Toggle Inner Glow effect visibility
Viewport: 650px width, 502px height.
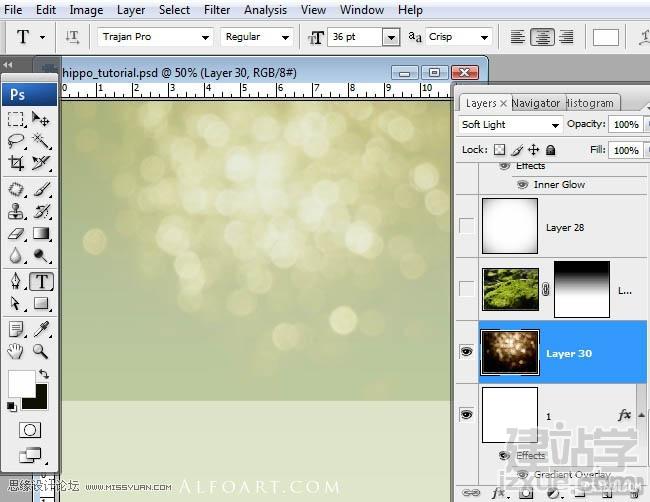522,184
